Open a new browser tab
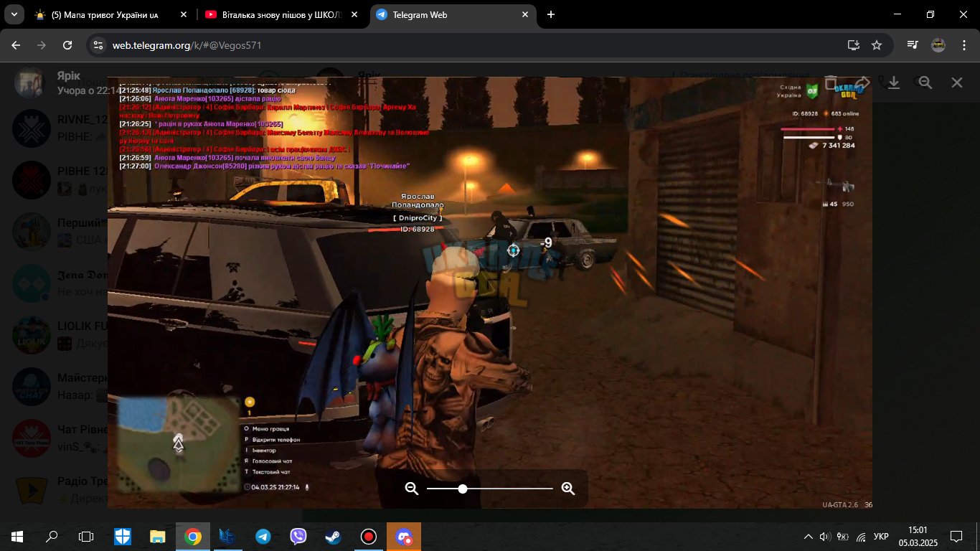This screenshot has height=551, width=980. point(551,14)
